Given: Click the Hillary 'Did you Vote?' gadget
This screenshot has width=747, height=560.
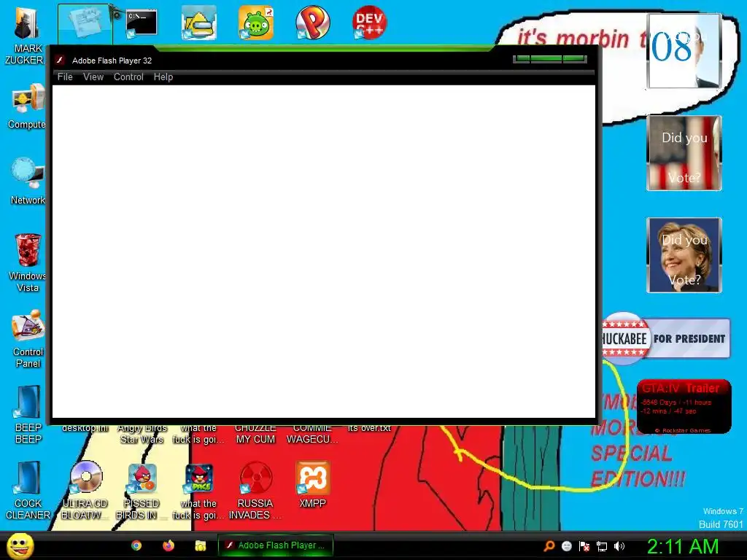Looking at the screenshot, I should [684, 255].
